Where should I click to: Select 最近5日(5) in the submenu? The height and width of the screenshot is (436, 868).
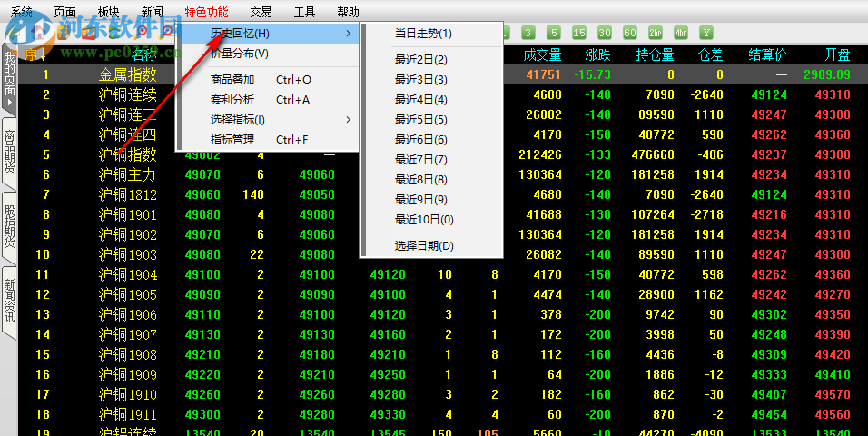pos(432,120)
